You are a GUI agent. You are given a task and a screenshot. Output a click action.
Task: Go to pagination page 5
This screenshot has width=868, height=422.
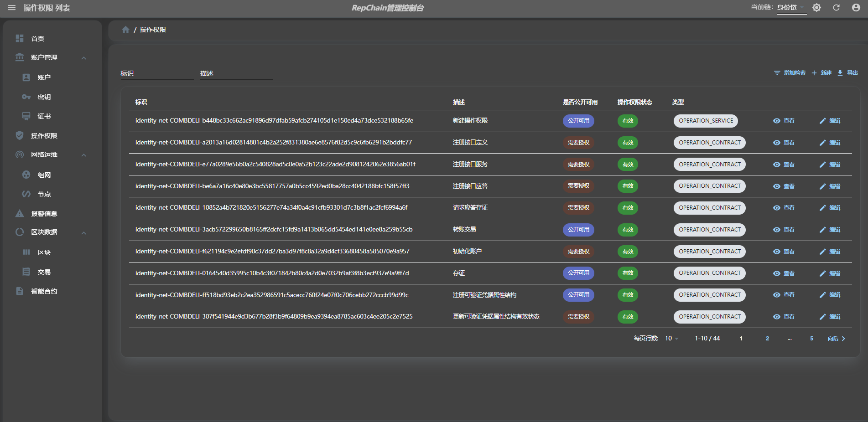pyautogui.click(x=811, y=338)
